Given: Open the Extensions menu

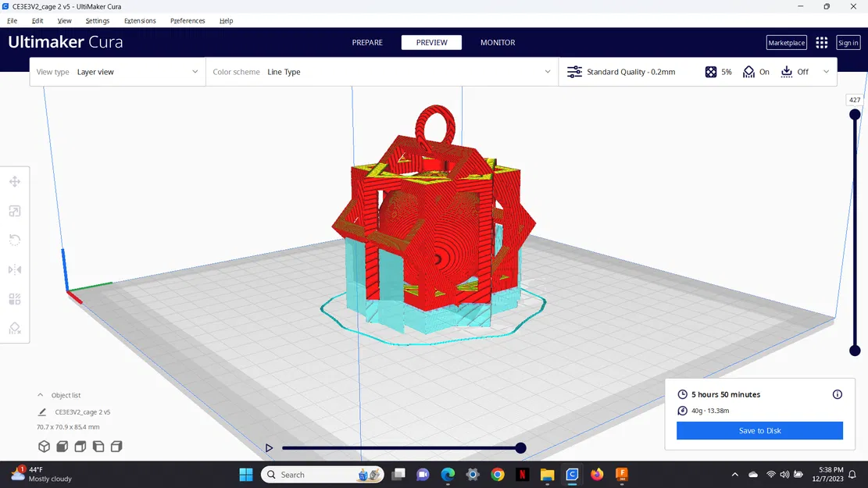Looking at the screenshot, I should (140, 20).
